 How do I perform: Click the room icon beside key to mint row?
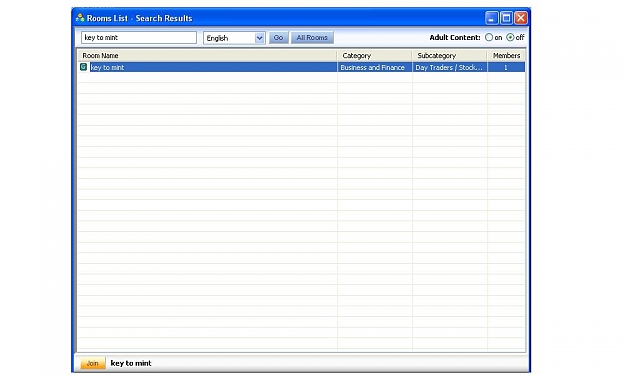tap(83, 67)
